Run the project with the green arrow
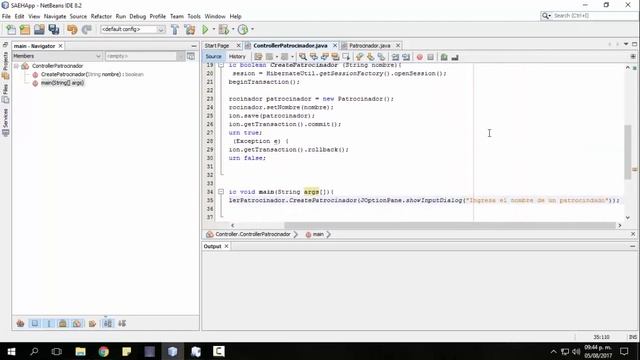 [205, 29]
